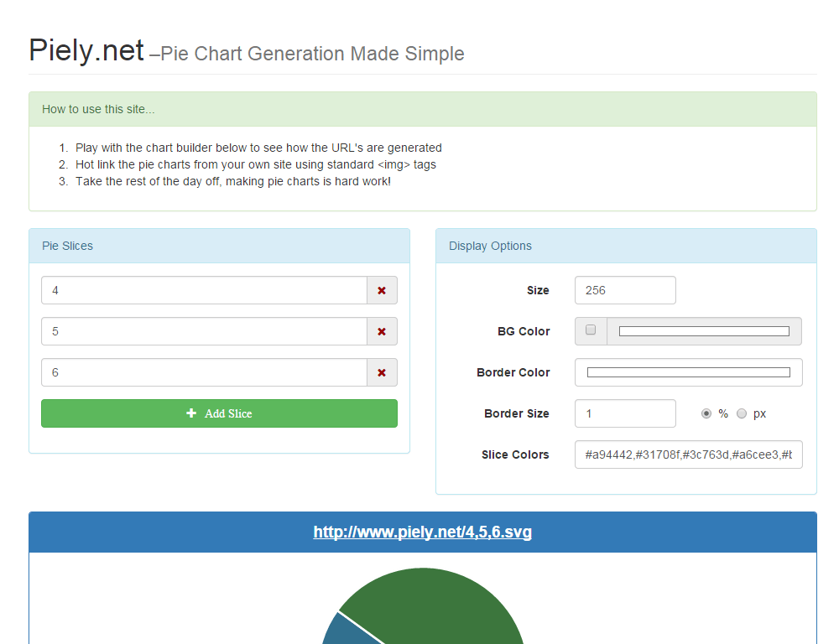Select the percent border size radio

(x=706, y=413)
